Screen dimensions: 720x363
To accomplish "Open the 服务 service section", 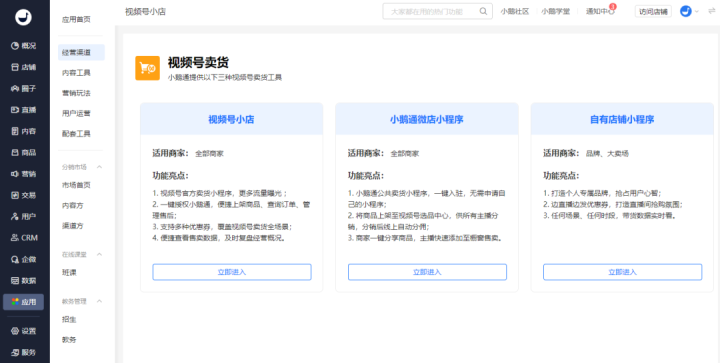I will pyautogui.click(x=23, y=352).
